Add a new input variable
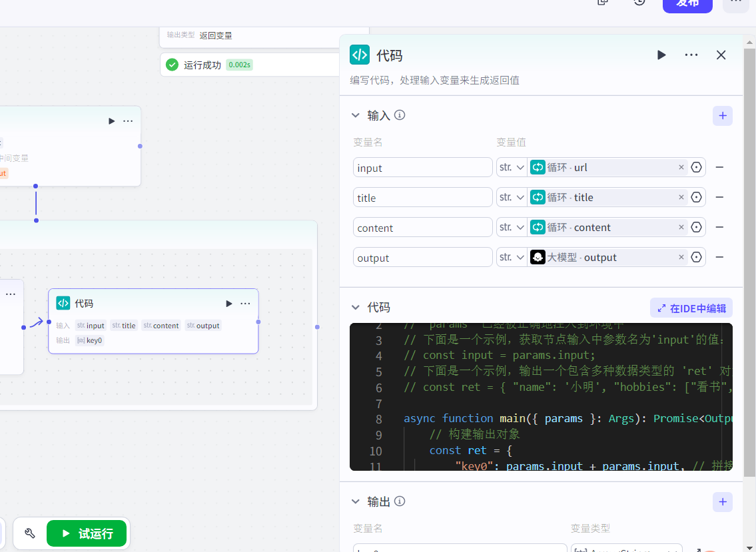Viewport: 756px width, 552px height. point(722,116)
